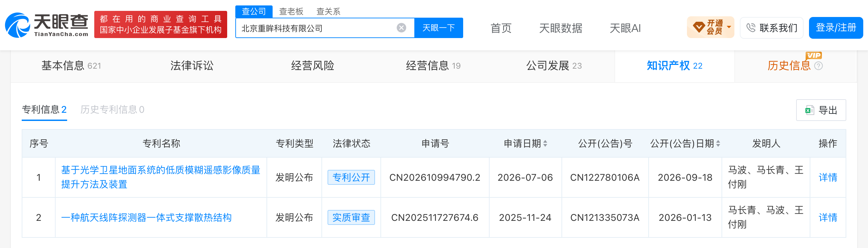Switch to 查关系 search tab
868x248 pixels.
click(328, 12)
